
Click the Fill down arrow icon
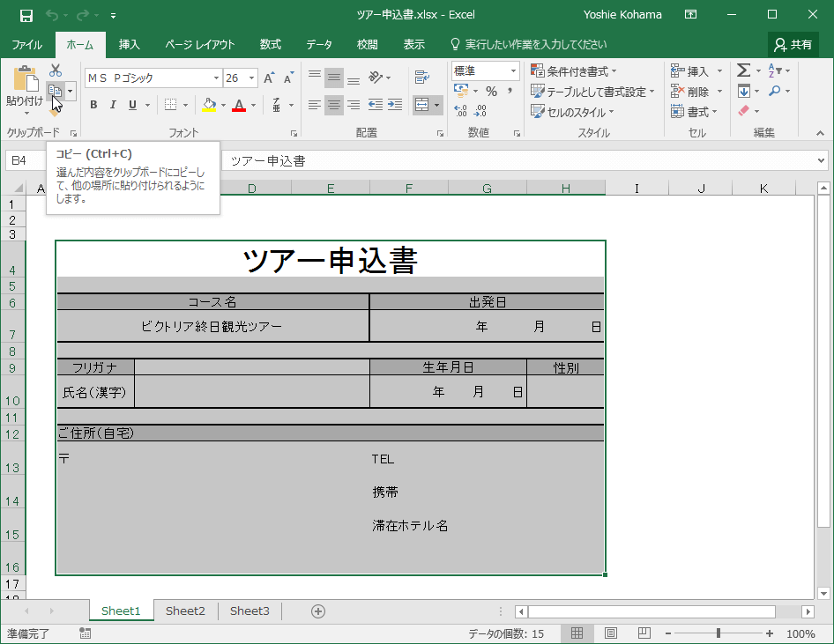pos(743,92)
